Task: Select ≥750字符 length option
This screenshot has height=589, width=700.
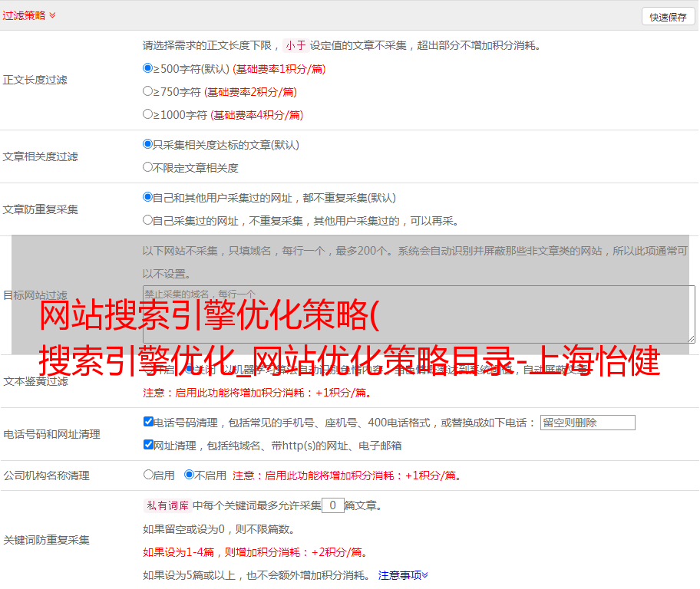Action: 147,91
